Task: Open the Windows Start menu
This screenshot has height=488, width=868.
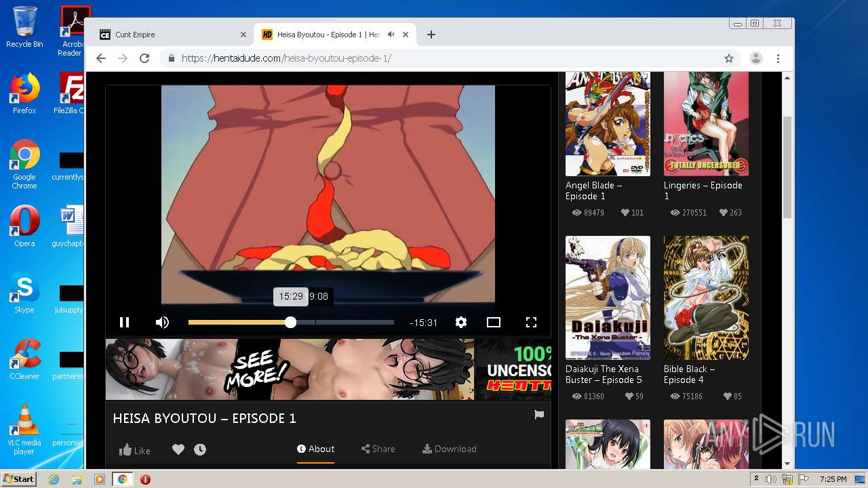Action: [18, 479]
